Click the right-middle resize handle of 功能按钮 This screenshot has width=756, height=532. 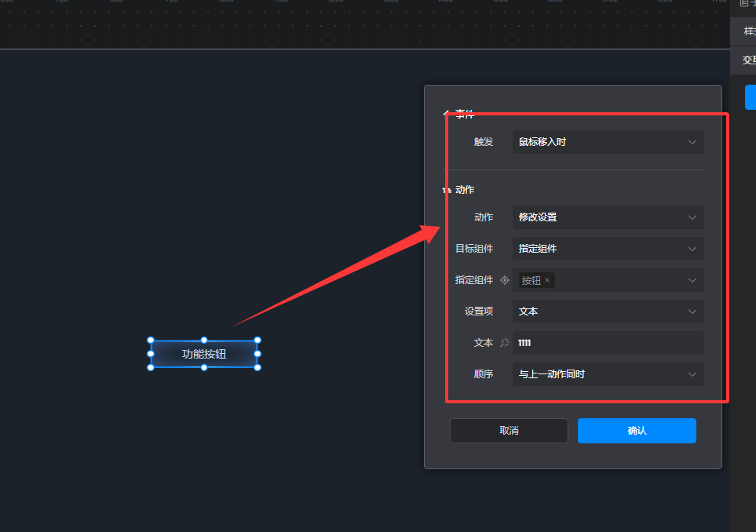[257, 354]
